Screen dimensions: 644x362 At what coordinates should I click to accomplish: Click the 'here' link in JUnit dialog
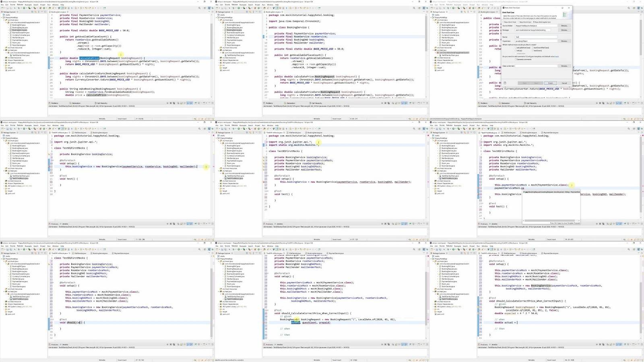[557, 56]
